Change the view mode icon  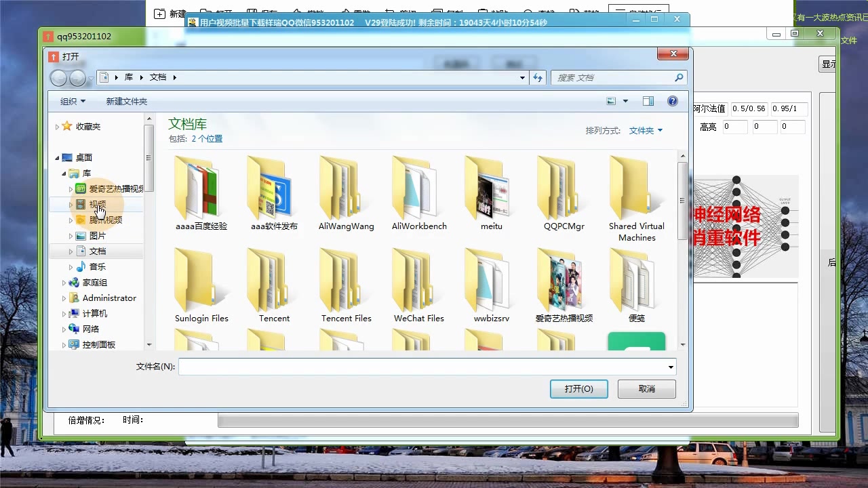coord(611,101)
